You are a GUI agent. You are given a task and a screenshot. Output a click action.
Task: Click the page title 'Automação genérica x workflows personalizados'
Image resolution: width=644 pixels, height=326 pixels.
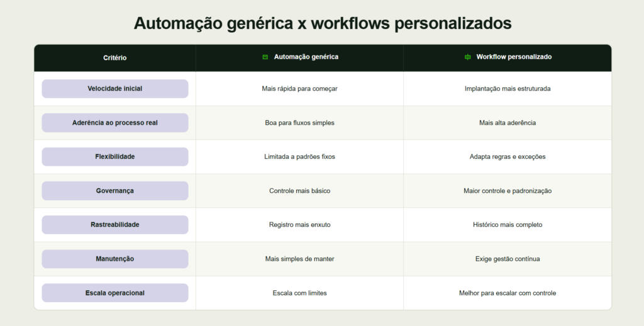click(x=323, y=23)
